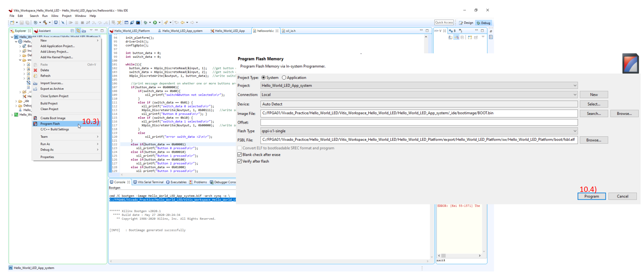Select the Application project type radio button

tap(284, 78)
